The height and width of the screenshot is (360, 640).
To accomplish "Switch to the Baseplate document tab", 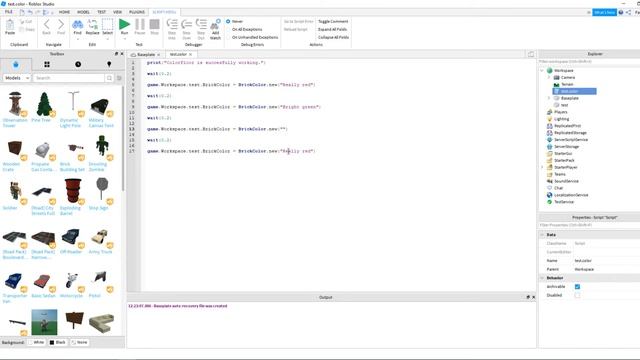I will (x=146, y=54).
